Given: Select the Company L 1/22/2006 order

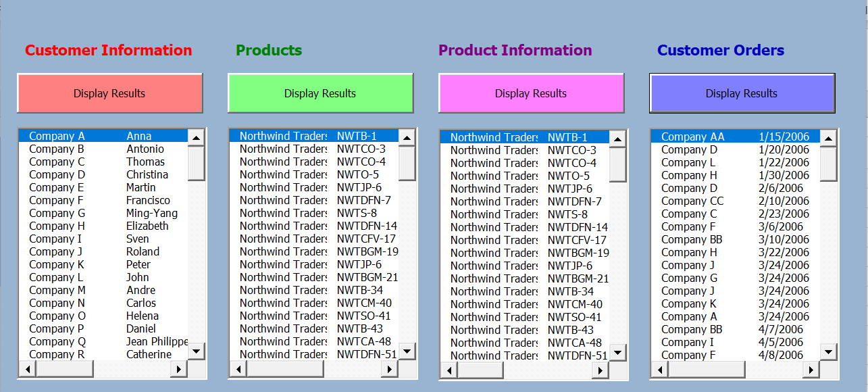Looking at the screenshot, I should coord(736,162).
